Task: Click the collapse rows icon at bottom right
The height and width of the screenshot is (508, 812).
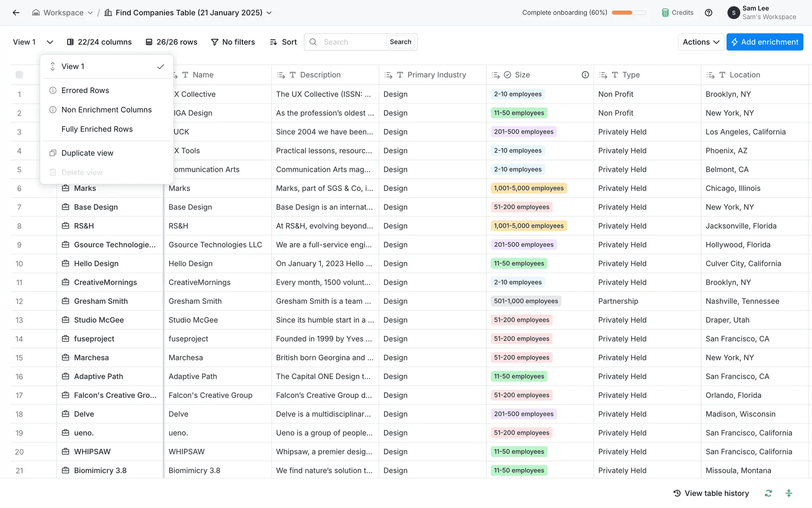Action: pyautogui.click(x=789, y=493)
